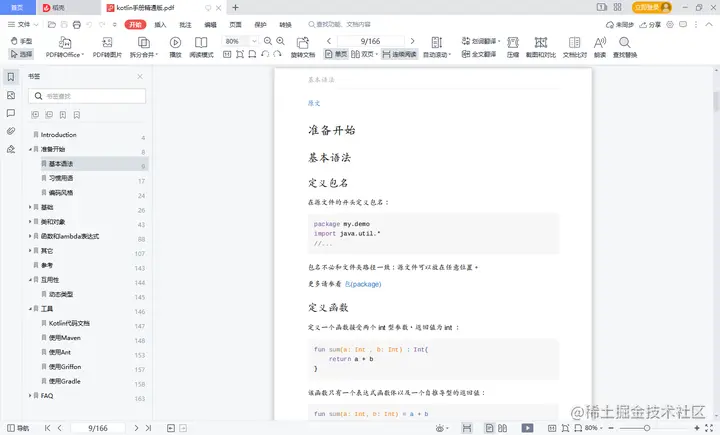Open the compress PDF tool
This screenshot has width=720, height=435.
coord(512,47)
